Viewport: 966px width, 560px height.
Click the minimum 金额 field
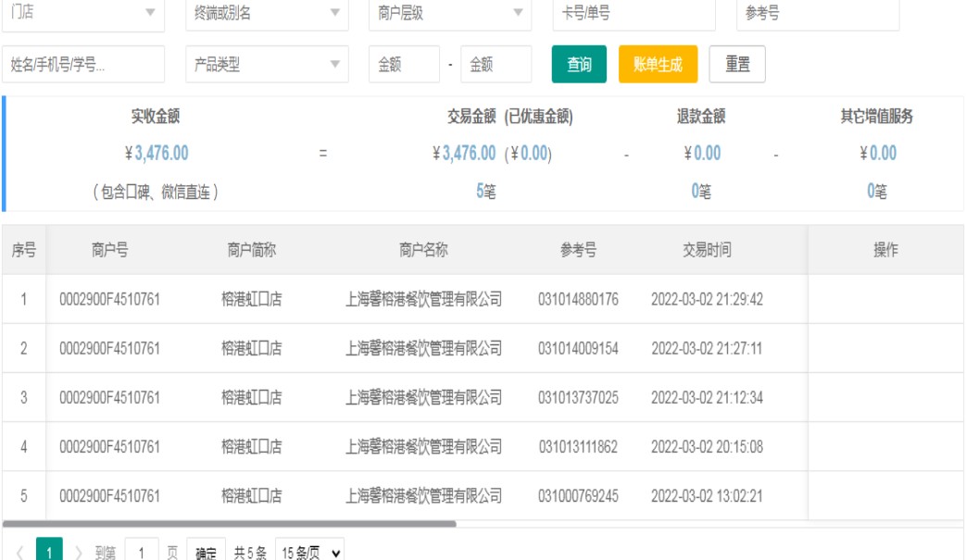tap(404, 65)
